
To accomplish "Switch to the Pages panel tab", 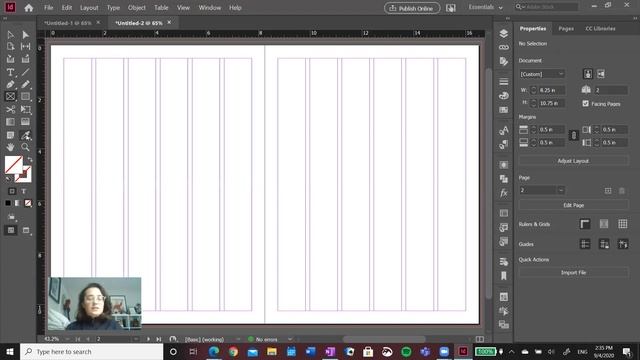I will coord(566,29).
